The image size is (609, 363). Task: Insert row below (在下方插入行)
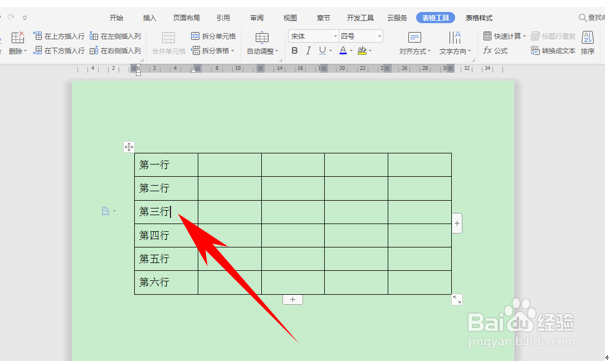pyautogui.click(x=59, y=50)
